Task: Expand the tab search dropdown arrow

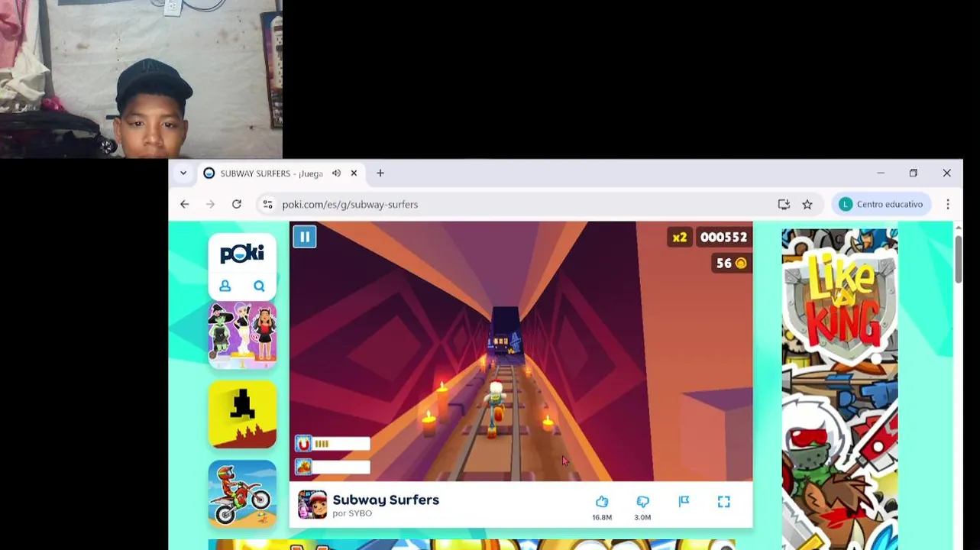Action: pos(183,173)
